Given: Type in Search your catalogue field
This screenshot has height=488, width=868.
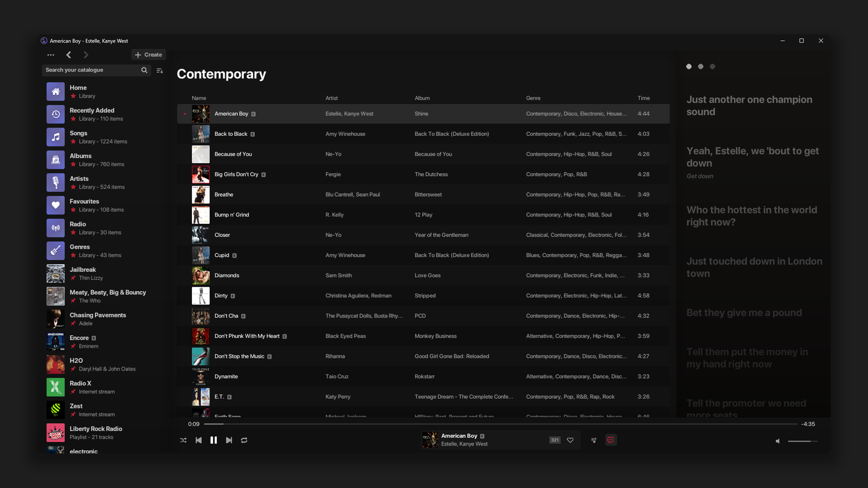Looking at the screenshot, I should point(91,70).
